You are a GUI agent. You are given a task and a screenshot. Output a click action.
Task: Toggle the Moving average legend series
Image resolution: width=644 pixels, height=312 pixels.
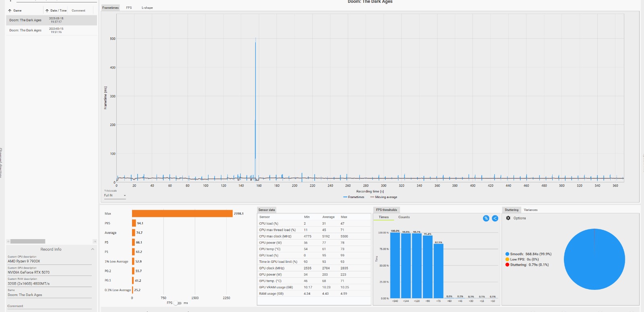384,197
